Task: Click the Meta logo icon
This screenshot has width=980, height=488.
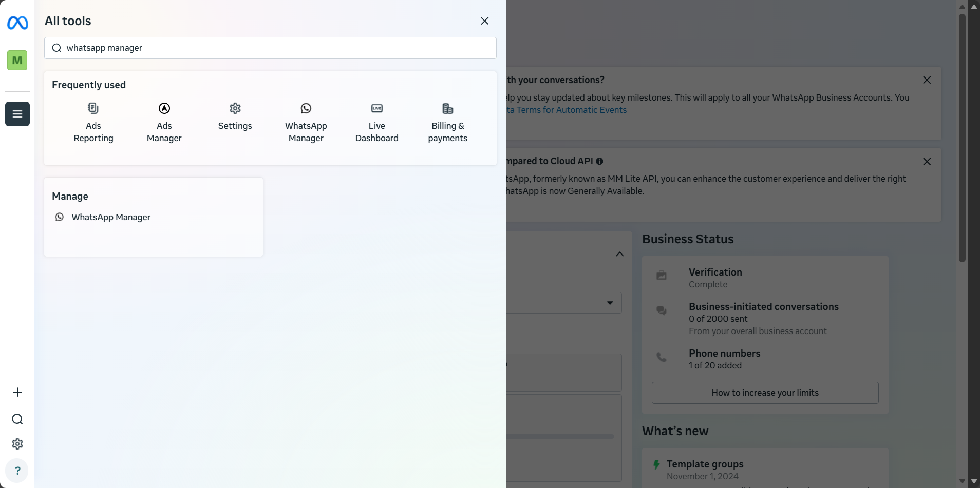Action: click(17, 23)
